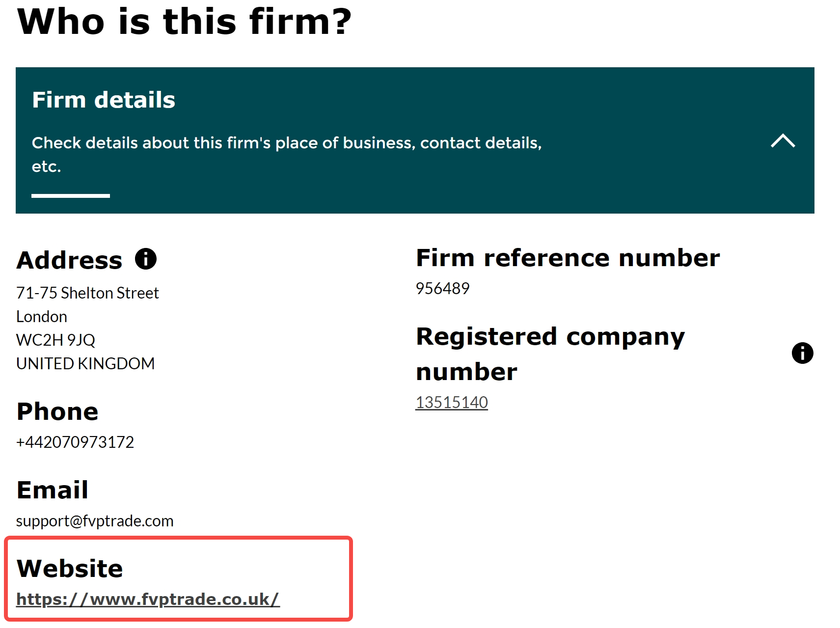Click the Who is this firm? heading
The image size is (840, 628).
(185, 22)
